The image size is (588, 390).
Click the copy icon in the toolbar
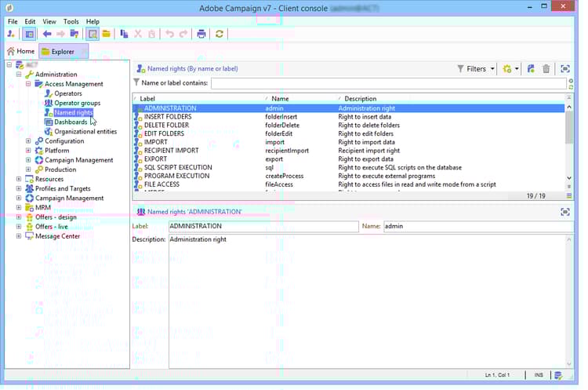pyautogui.click(x=124, y=34)
